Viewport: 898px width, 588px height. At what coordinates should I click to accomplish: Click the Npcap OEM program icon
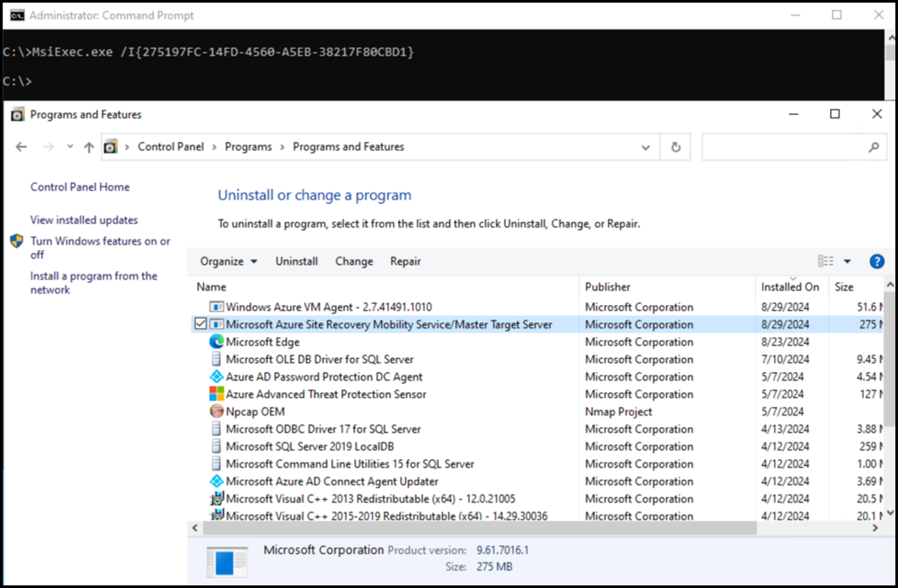click(216, 412)
